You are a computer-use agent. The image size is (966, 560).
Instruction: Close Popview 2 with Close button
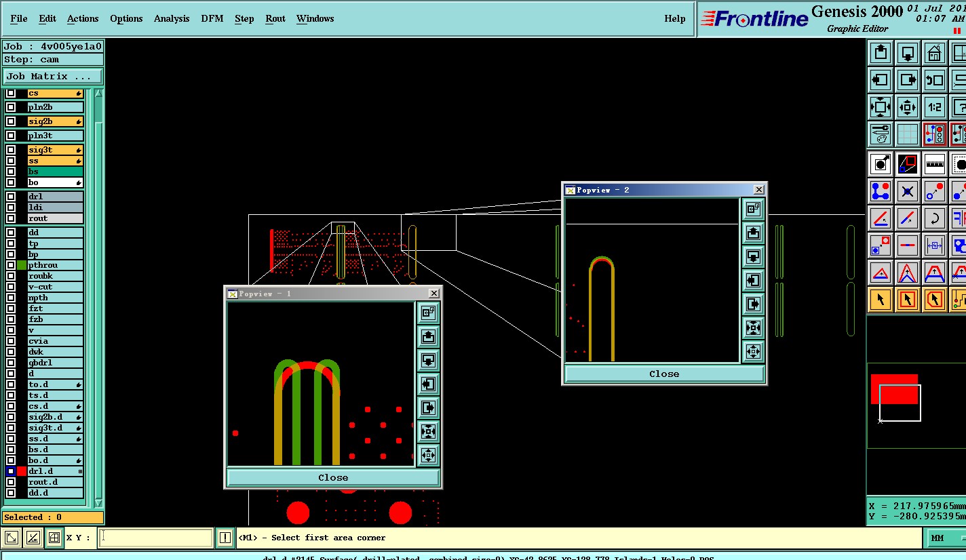663,374
